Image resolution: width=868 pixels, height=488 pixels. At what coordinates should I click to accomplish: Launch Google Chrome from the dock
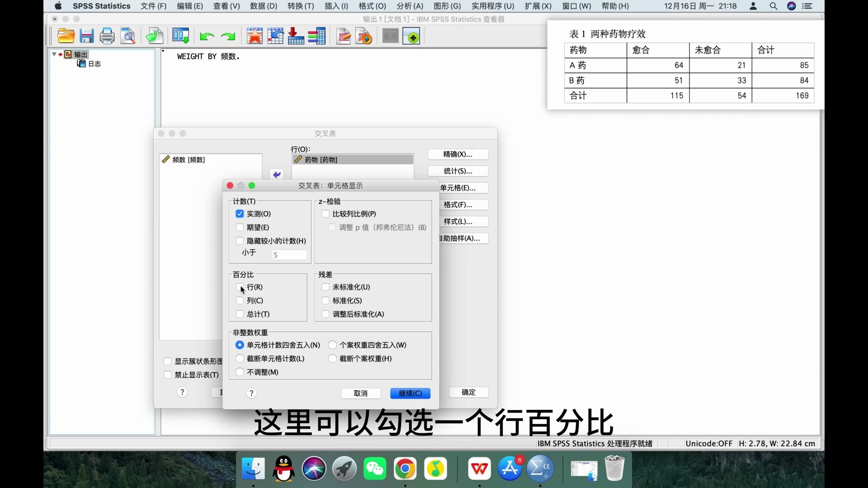[405, 469]
